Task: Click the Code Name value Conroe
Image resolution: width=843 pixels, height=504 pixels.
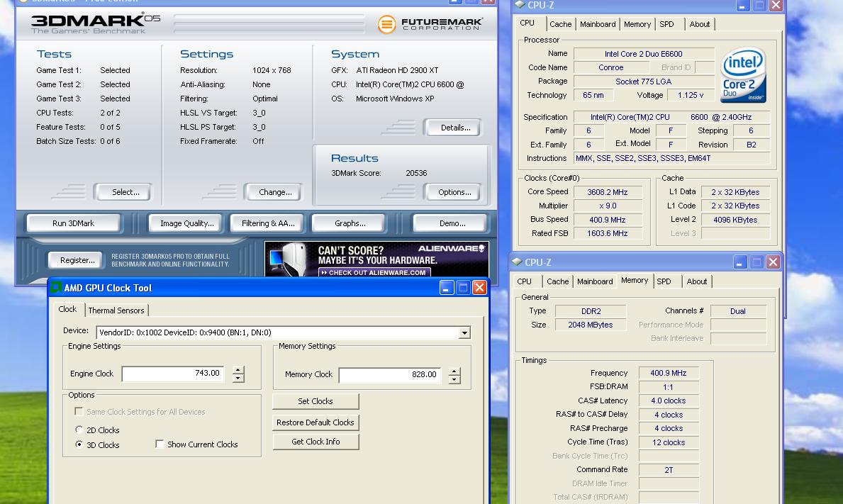Action: (610, 68)
